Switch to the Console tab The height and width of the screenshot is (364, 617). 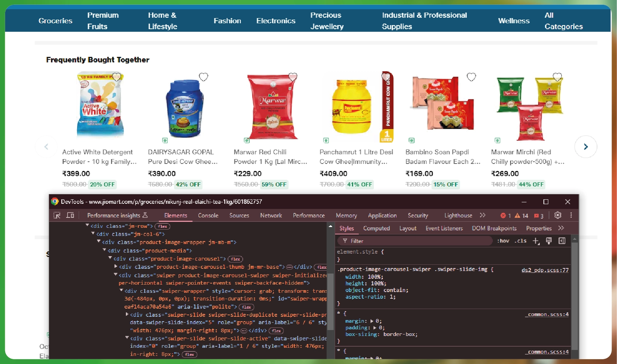click(x=208, y=216)
